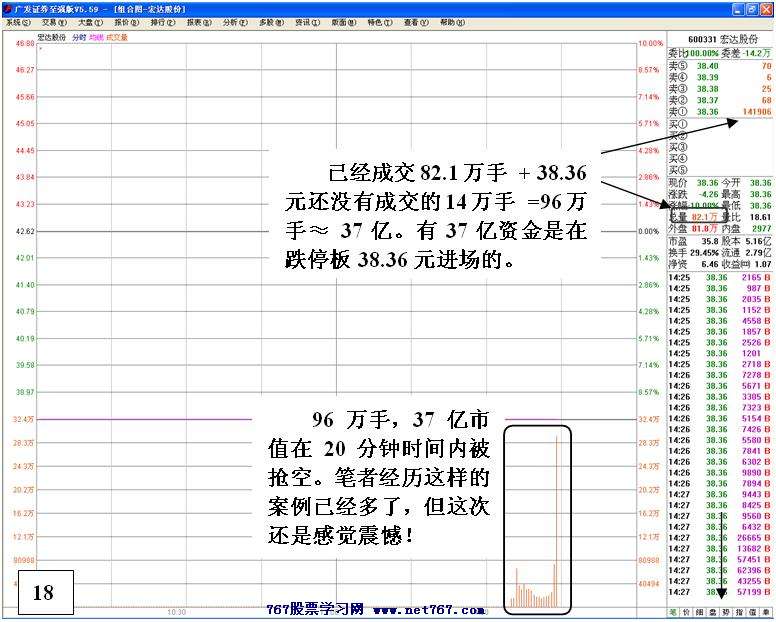Screen dimensions: 776x622
Task: Open the 特色 menu
Action: click(380, 22)
